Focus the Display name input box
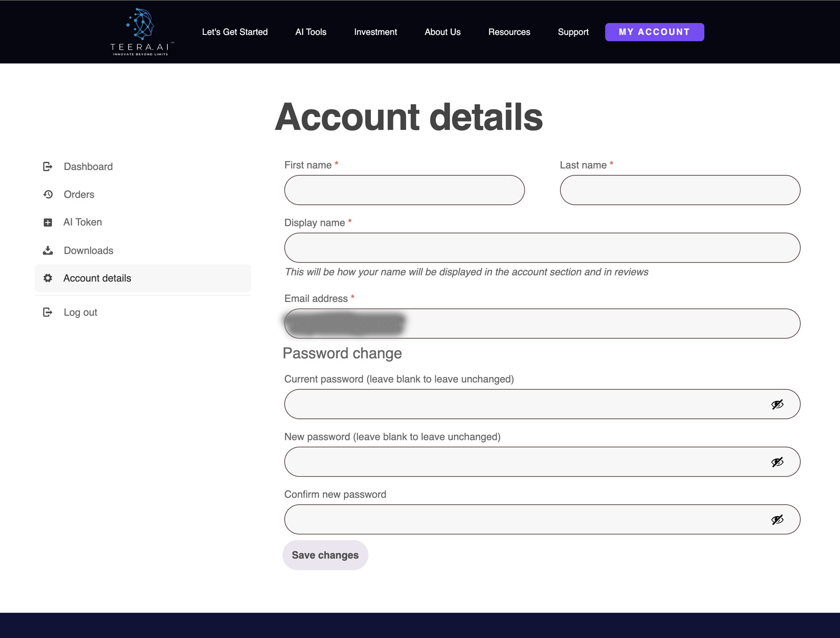840x638 pixels. pyautogui.click(x=541, y=248)
